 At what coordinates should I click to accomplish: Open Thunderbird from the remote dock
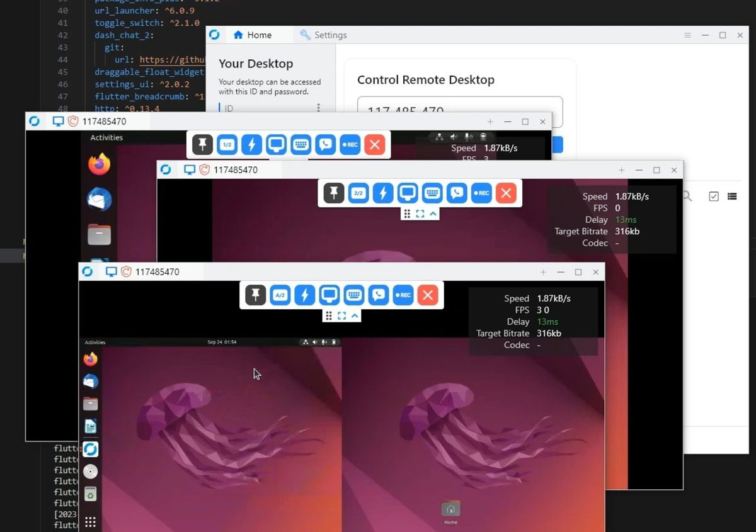pos(90,382)
